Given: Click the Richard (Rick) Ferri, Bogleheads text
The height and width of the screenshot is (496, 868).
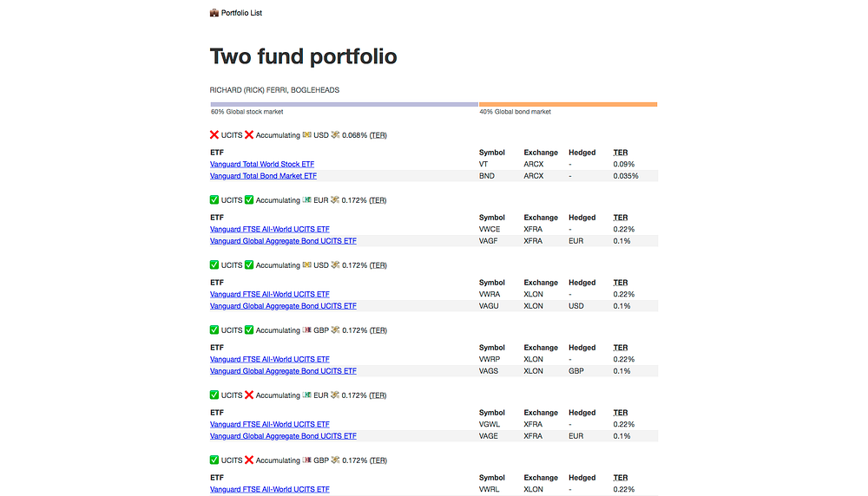Looking at the screenshot, I should coord(274,90).
